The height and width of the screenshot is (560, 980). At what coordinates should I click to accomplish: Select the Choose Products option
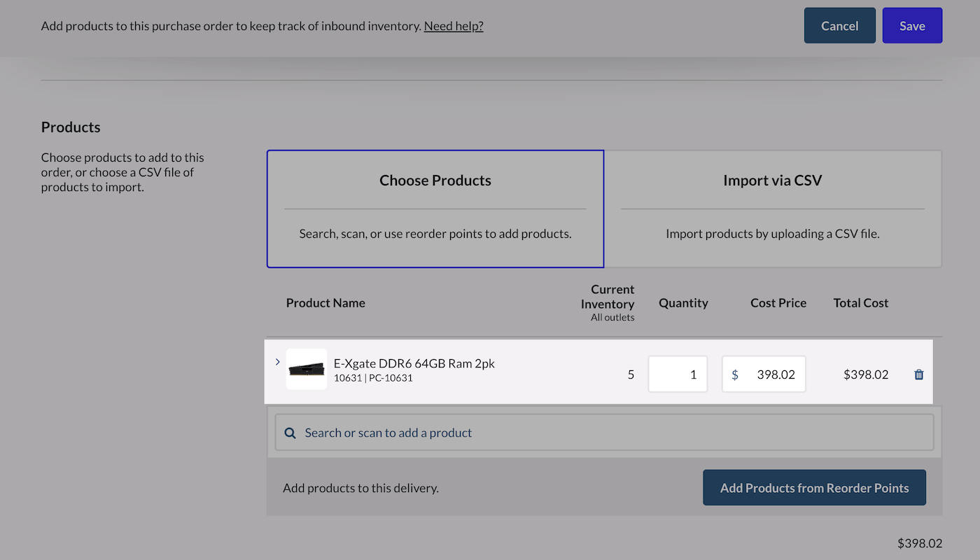click(435, 209)
